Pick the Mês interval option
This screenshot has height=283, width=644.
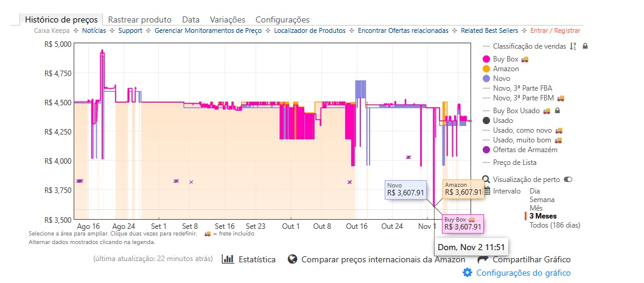click(x=537, y=208)
